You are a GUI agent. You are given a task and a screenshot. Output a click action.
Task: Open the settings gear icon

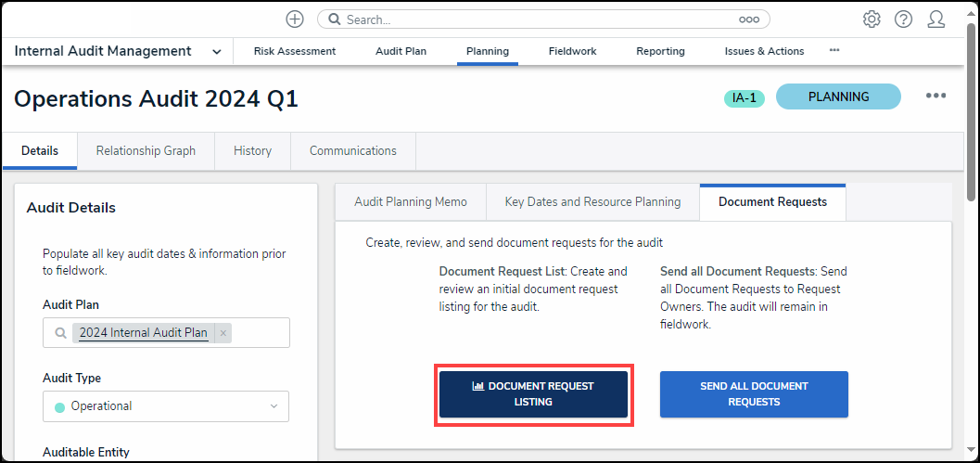click(872, 19)
